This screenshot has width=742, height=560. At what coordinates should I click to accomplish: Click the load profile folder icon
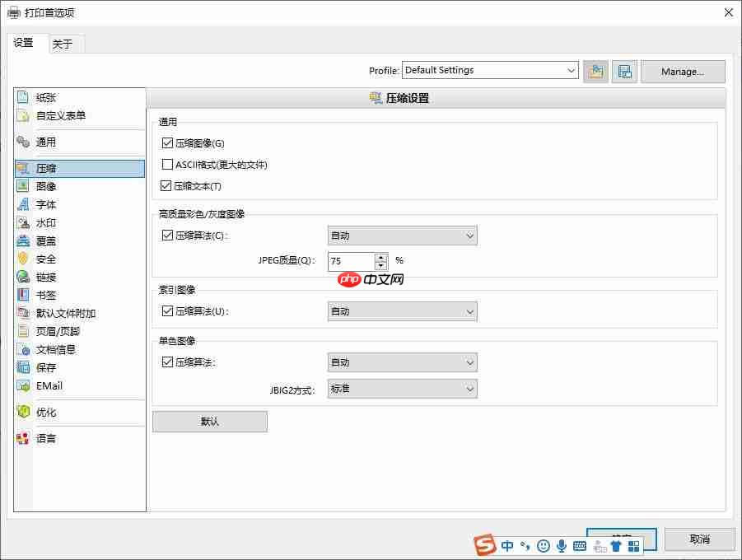(595, 72)
